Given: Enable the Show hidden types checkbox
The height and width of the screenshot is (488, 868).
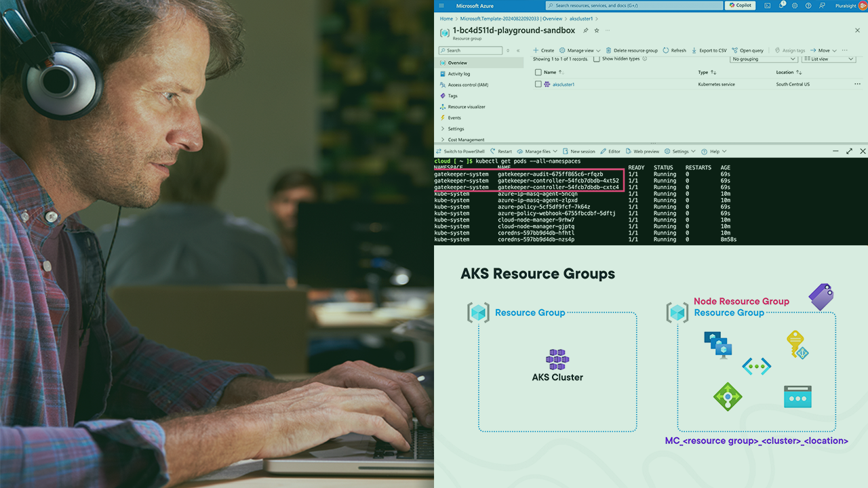Looking at the screenshot, I should point(597,59).
